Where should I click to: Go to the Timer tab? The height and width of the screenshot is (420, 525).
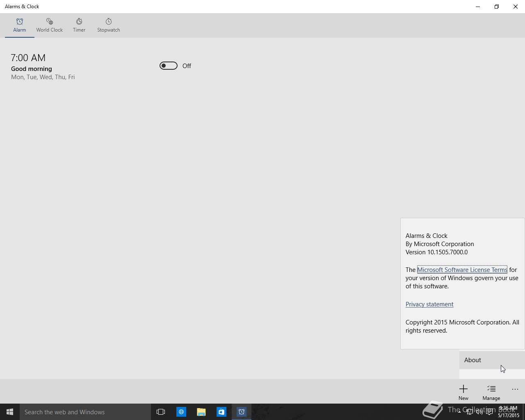pyautogui.click(x=79, y=25)
